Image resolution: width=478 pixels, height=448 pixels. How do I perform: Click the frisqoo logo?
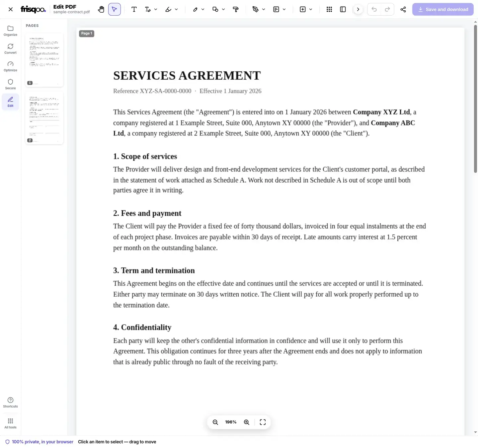point(33,9)
